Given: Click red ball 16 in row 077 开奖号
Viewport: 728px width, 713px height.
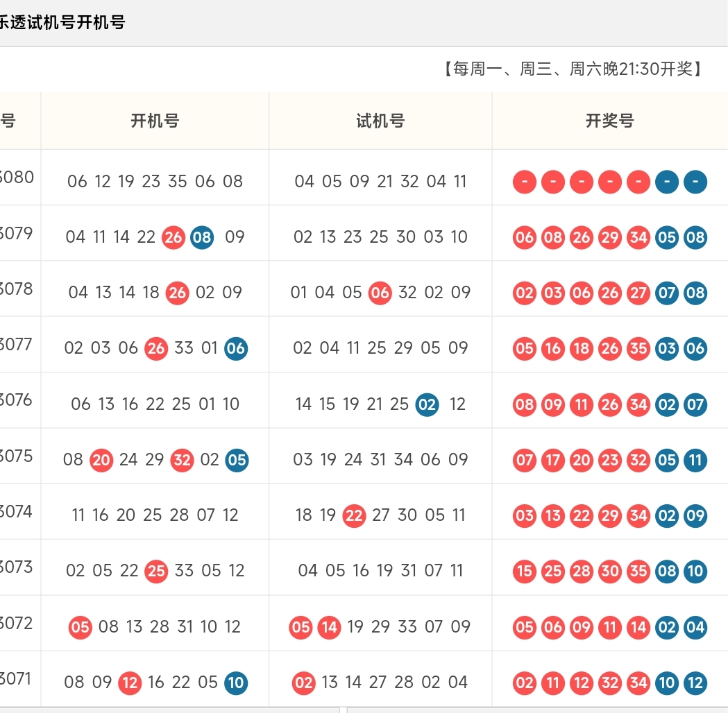Looking at the screenshot, I should (x=553, y=348).
